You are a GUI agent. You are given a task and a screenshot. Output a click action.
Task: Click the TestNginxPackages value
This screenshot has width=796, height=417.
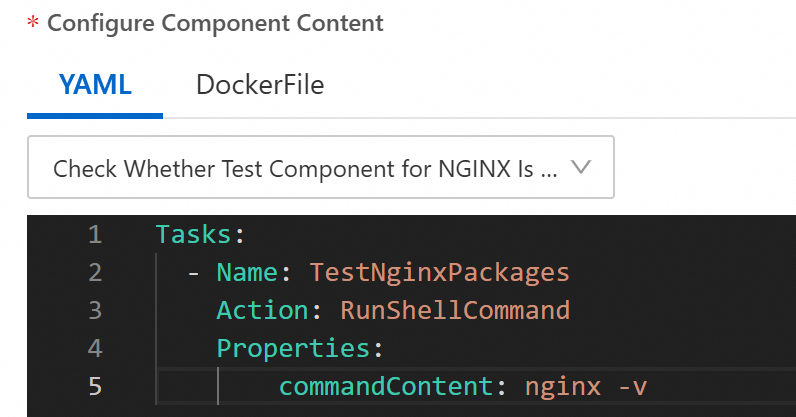439,272
